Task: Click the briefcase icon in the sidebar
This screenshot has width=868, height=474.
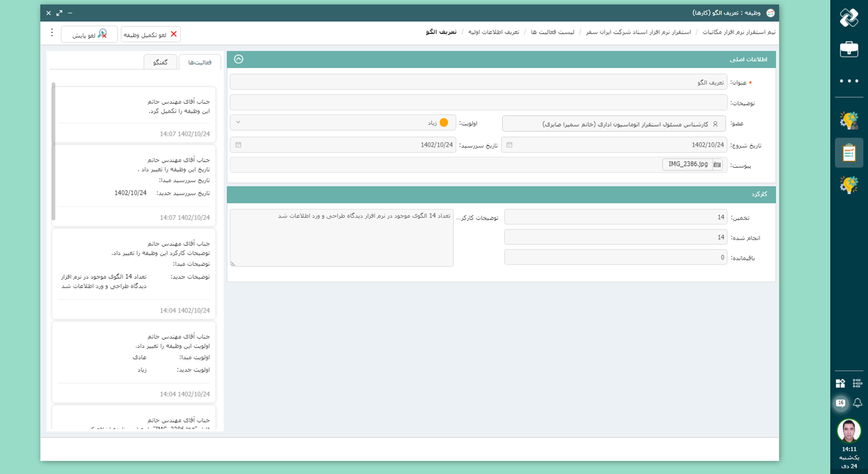Action: click(x=849, y=49)
